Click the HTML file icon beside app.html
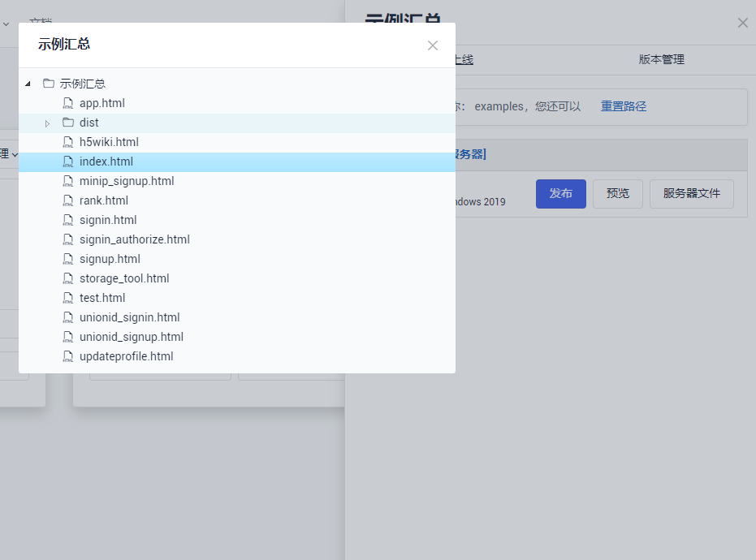The width and height of the screenshot is (756, 560). (x=68, y=103)
